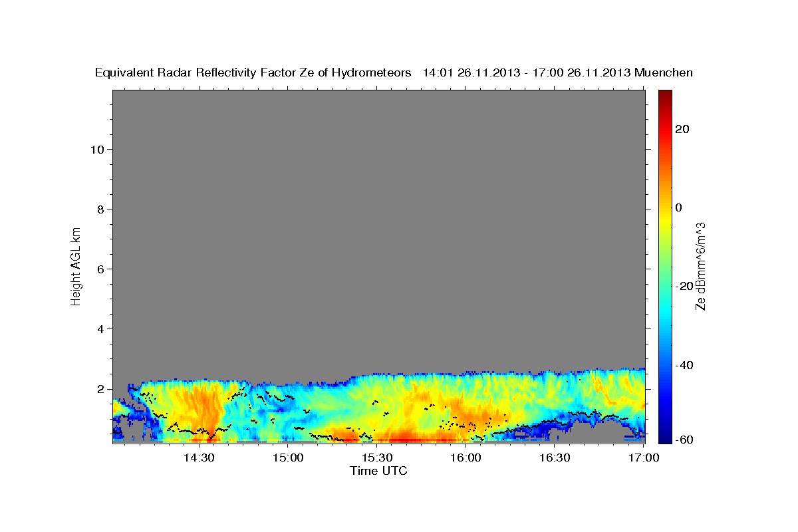The height and width of the screenshot is (532, 798).
Task: Click the 17:00 time tick label
Action: coord(642,458)
